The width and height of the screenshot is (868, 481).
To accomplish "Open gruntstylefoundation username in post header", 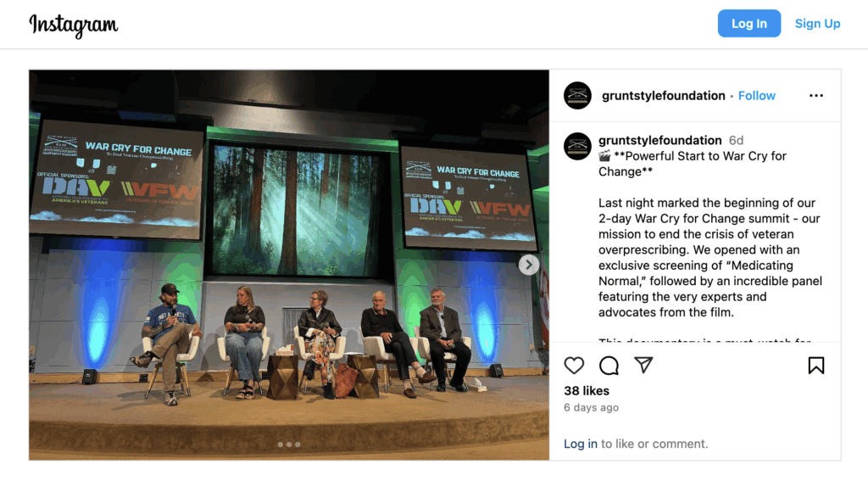I will click(x=663, y=95).
